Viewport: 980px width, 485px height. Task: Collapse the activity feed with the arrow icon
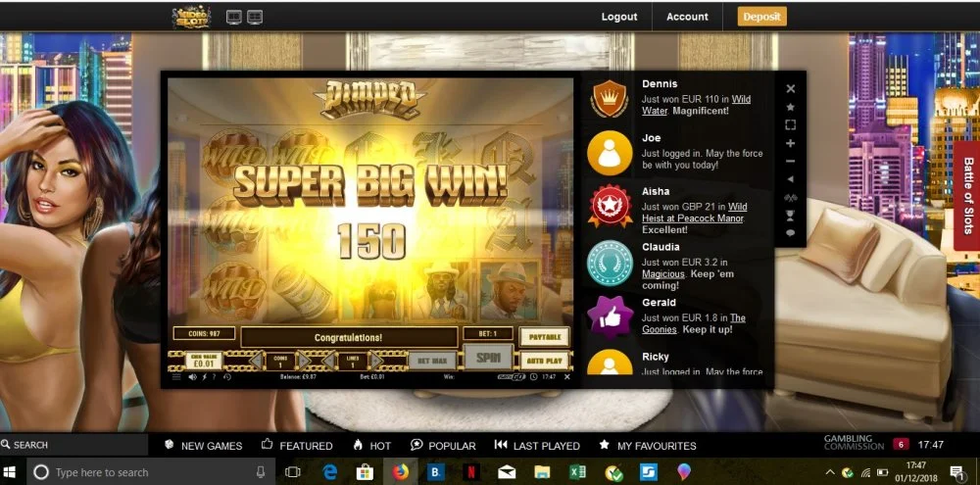790,179
